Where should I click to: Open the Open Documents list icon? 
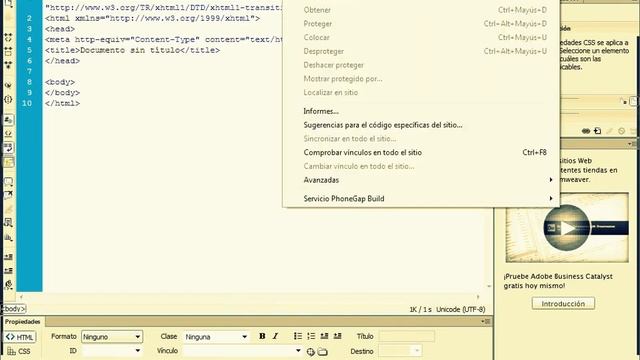pyautogui.click(x=8, y=3)
